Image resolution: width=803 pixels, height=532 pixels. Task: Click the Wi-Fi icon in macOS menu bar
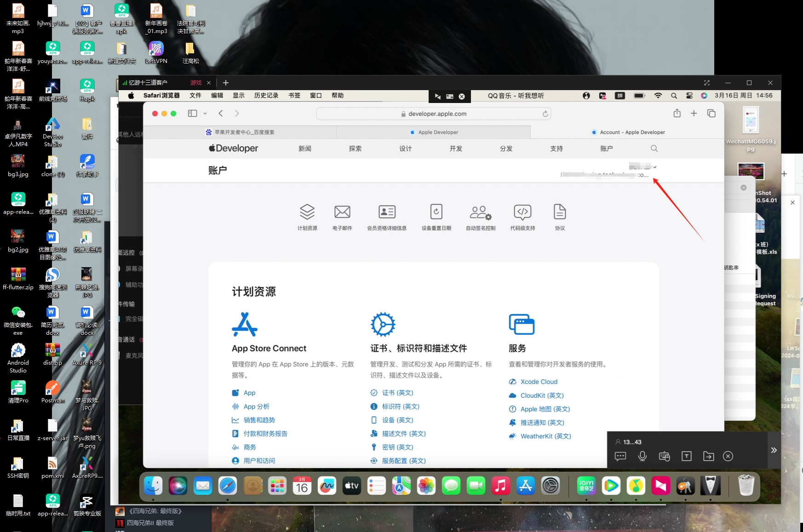(x=658, y=96)
